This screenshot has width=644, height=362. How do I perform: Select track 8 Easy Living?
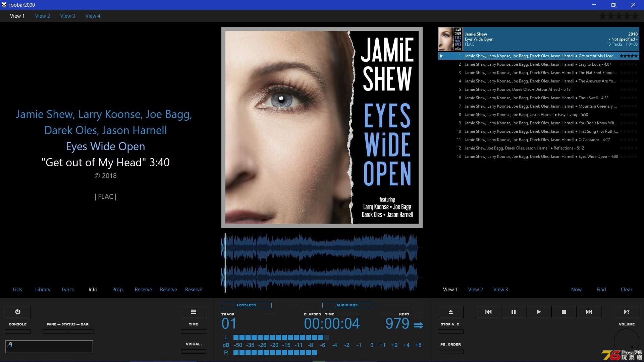(x=538, y=115)
